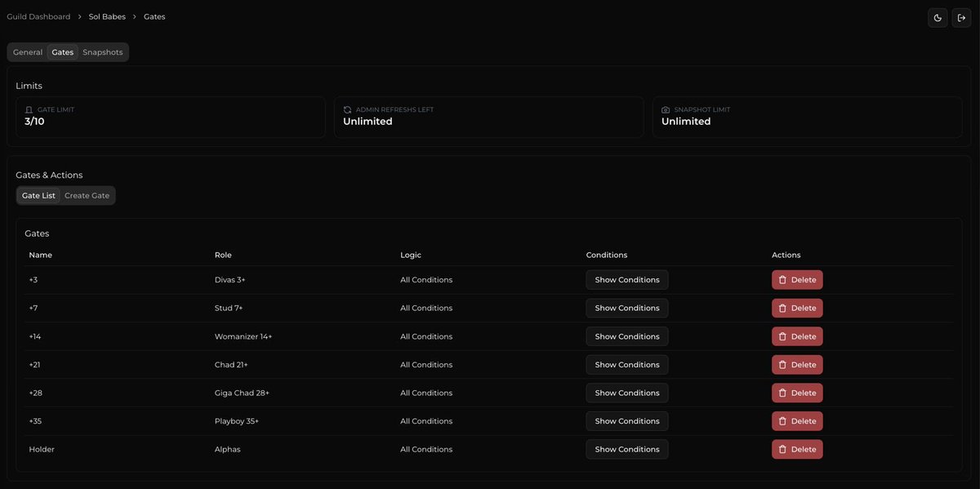Image resolution: width=980 pixels, height=489 pixels.
Task: Go to Guild Dashboard breadcrumb
Action: point(38,16)
